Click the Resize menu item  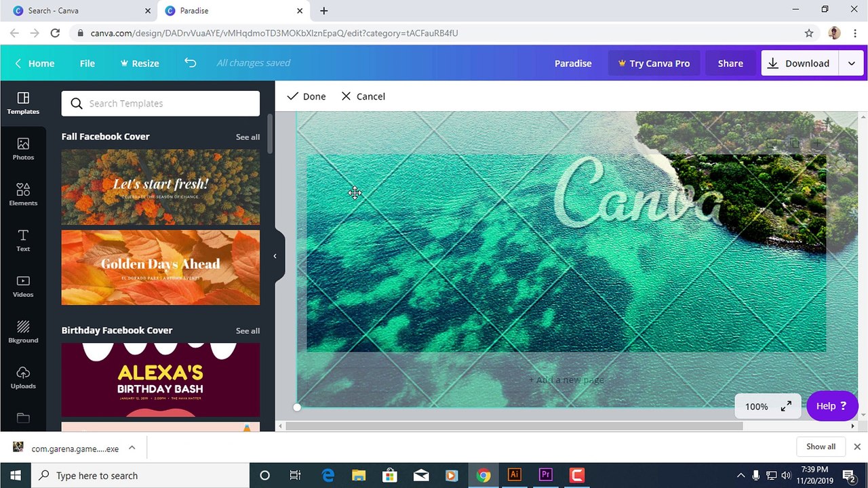coord(139,63)
